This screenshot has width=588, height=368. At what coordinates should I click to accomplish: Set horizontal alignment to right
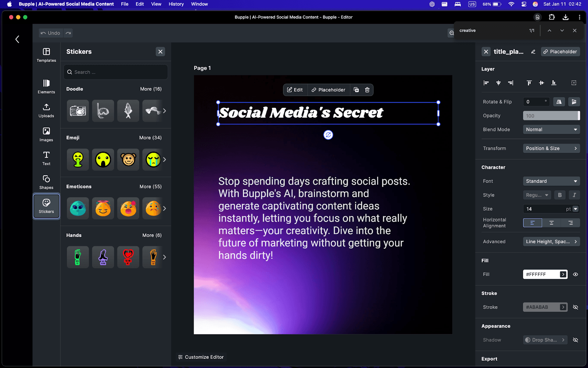(x=571, y=223)
